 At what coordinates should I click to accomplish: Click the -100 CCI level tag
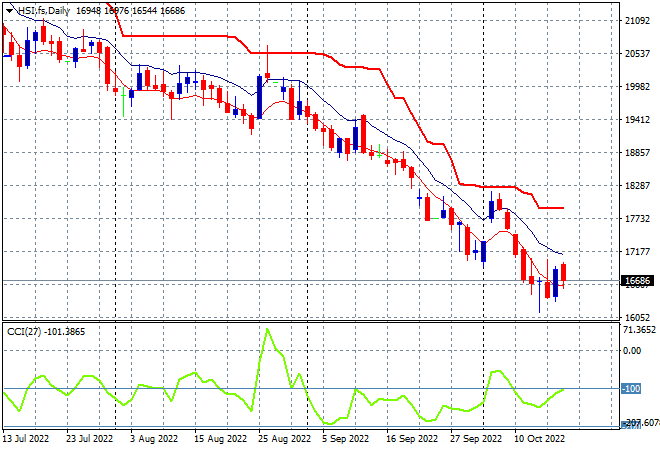point(631,389)
